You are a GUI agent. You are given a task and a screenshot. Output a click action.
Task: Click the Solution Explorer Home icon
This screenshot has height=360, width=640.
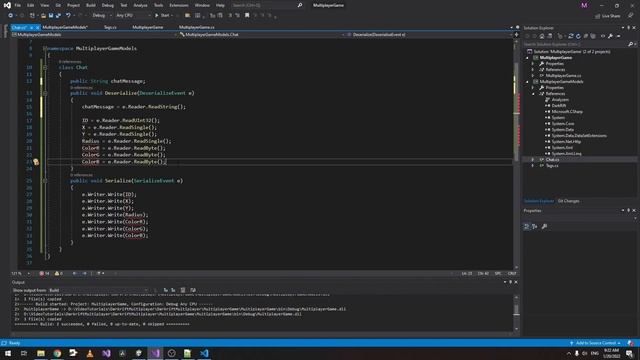[x=542, y=36]
